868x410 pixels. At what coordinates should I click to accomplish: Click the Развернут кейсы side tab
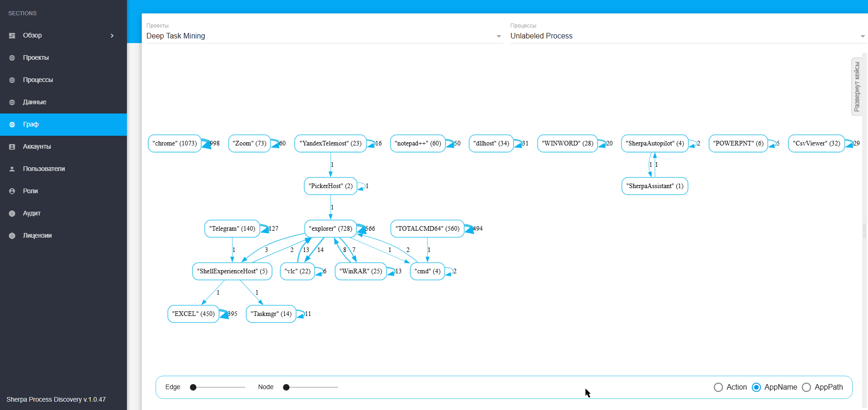pos(856,87)
